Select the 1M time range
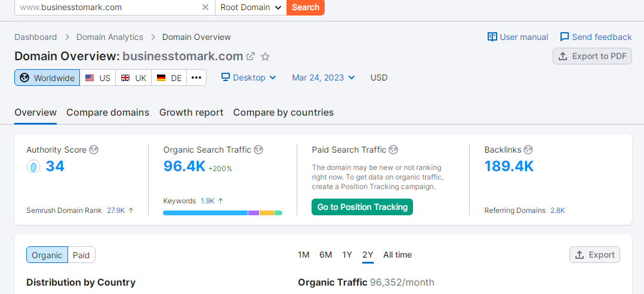644x294 pixels. pos(304,255)
